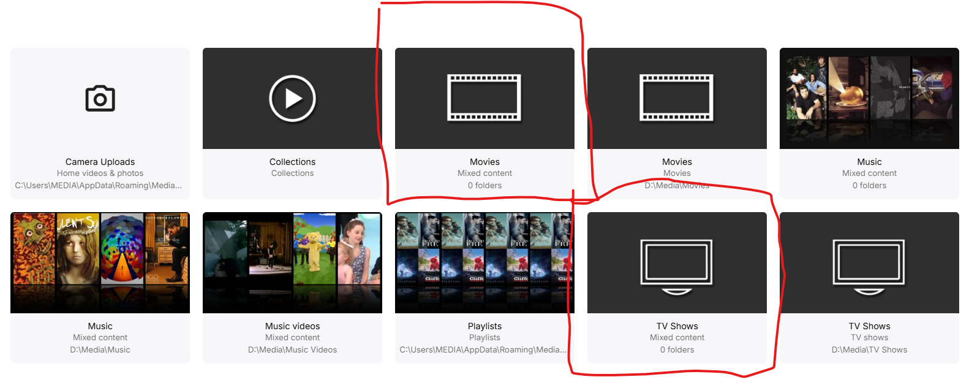Select the "Playlists" library title
The image size is (980, 385).
(x=484, y=326)
